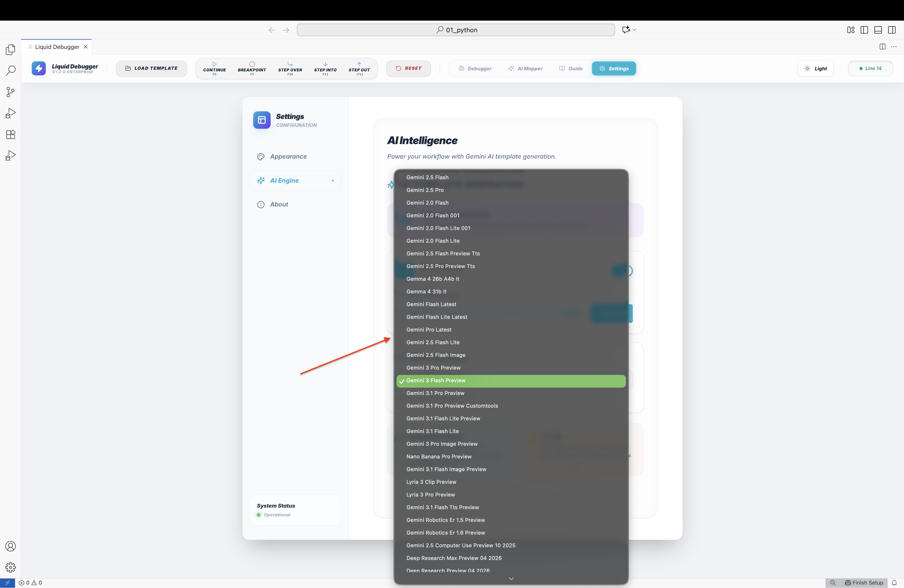Image resolution: width=904 pixels, height=588 pixels.
Task: Open the Accounts menu icon
Action: tap(11, 546)
